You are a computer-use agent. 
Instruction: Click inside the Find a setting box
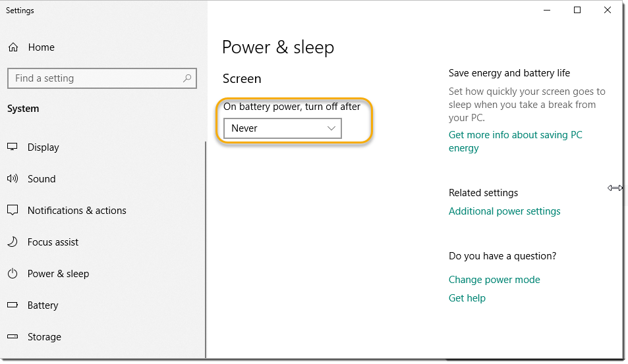[x=102, y=78]
